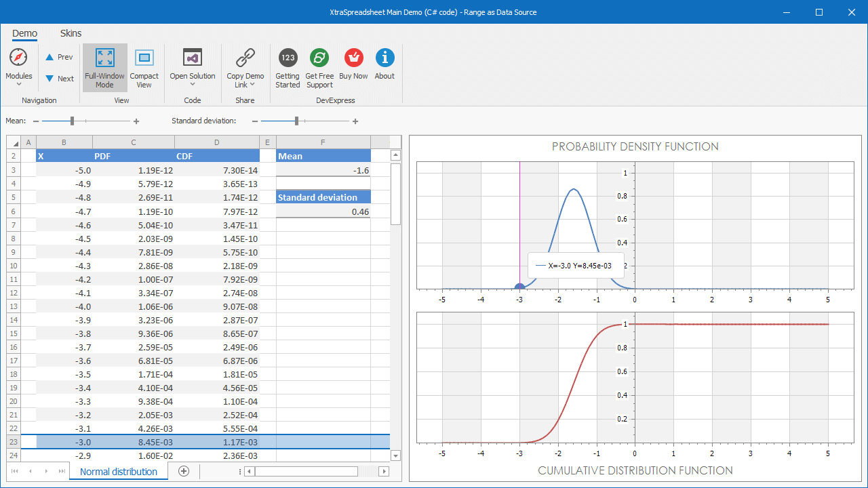Expand the Copy Demo Link dropdown

point(252,85)
